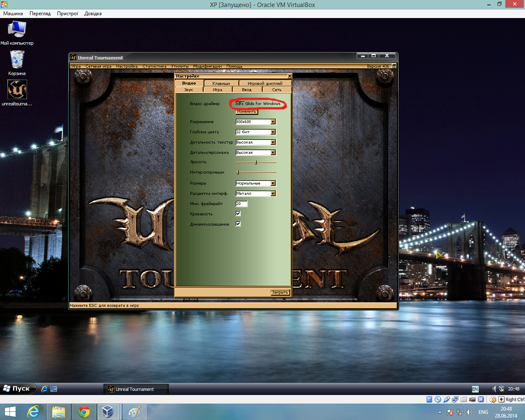
Task: Click the VirtualBox network adapters icon
Action: [x=455, y=399]
